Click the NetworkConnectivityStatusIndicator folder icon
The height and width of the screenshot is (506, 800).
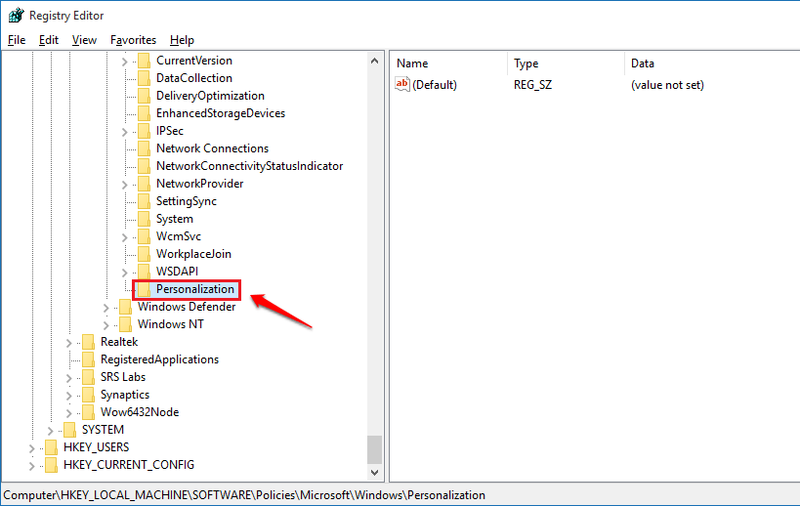click(144, 166)
